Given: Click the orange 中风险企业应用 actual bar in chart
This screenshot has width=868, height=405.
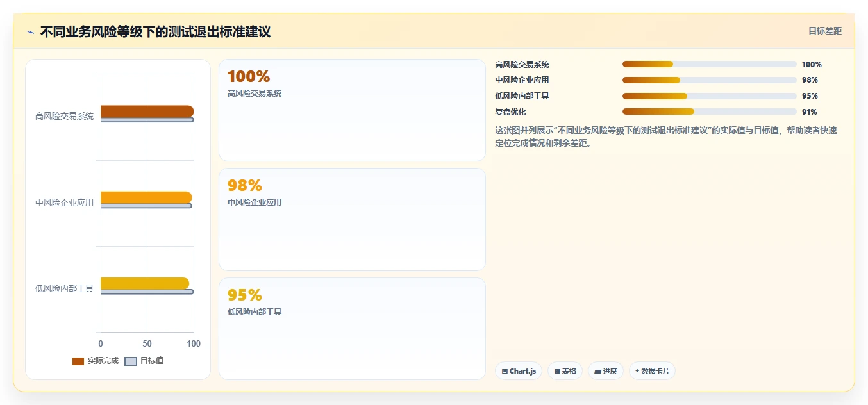Looking at the screenshot, I should pos(146,197).
